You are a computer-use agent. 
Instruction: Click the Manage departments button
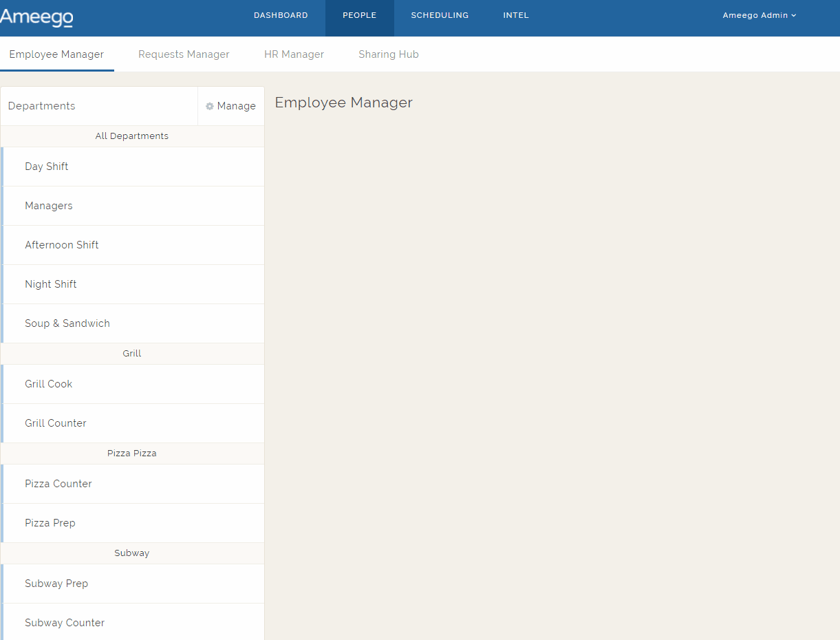pos(231,106)
